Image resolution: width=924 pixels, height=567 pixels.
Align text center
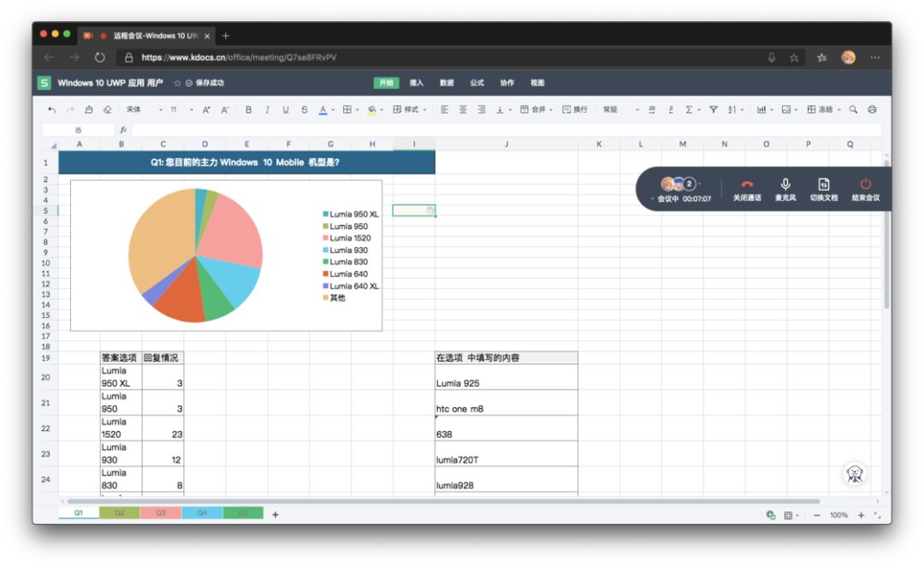tap(463, 109)
